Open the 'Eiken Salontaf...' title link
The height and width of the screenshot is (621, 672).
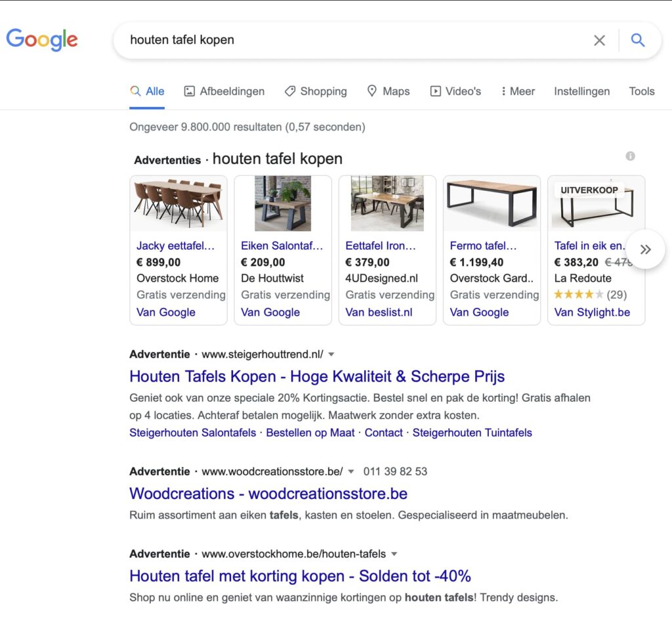(x=282, y=246)
